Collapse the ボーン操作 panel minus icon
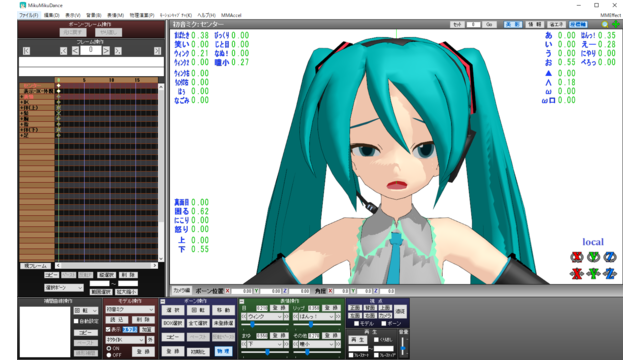The height and width of the screenshot is (360, 640). (163, 301)
